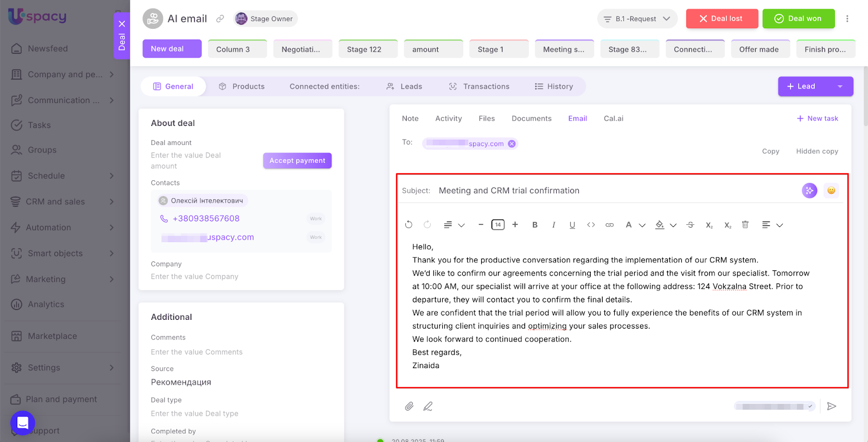This screenshot has width=868, height=442.
Task: Send the email with the paper plane icon
Action: click(x=832, y=406)
